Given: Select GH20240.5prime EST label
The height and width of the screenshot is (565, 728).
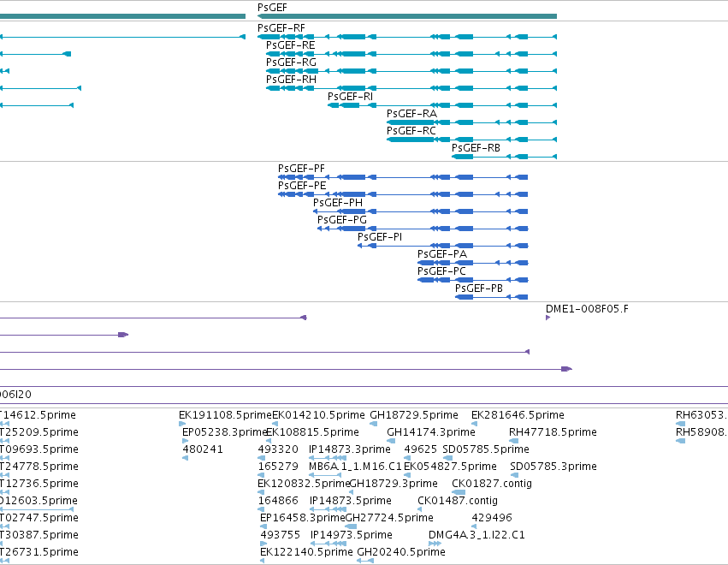Looking at the screenshot, I should [x=401, y=552].
